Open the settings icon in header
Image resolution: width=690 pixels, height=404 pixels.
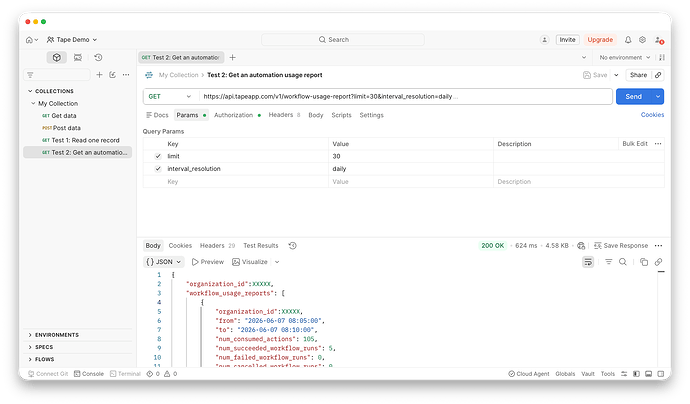pyautogui.click(x=642, y=40)
